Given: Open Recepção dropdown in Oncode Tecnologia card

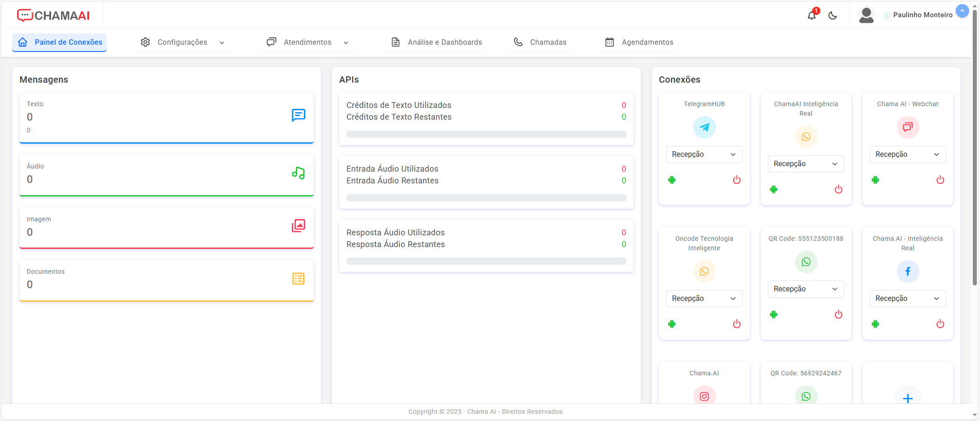Looking at the screenshot, I should (704, 299).
